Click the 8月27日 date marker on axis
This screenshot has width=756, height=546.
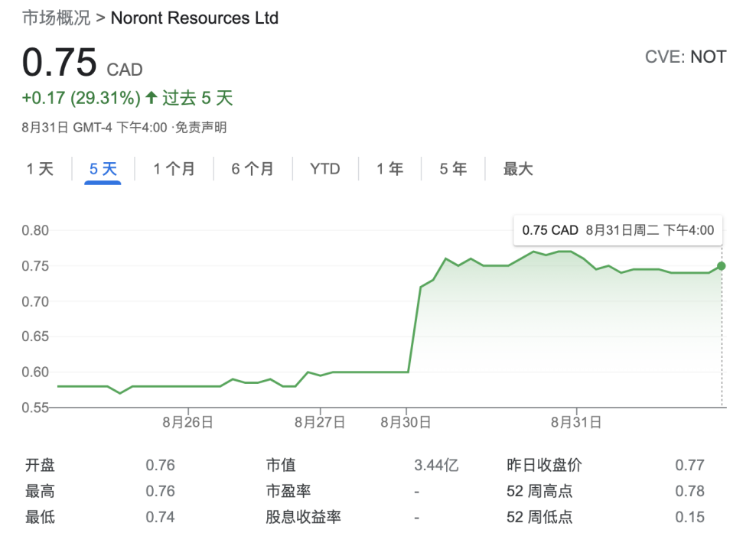(320, 421)
